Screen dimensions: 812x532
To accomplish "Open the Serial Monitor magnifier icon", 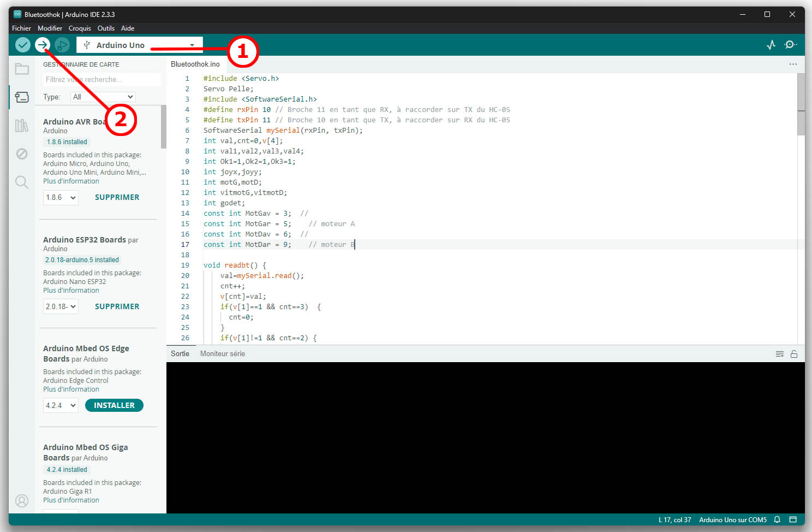I will coord(790,45).
